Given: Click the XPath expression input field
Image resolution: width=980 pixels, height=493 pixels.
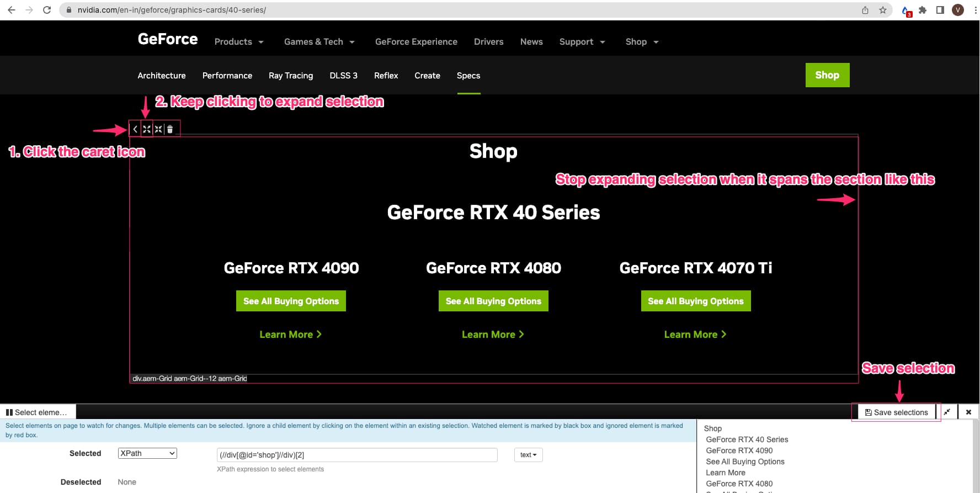Looking at the screenshot, I should click(x=357, y=455).
